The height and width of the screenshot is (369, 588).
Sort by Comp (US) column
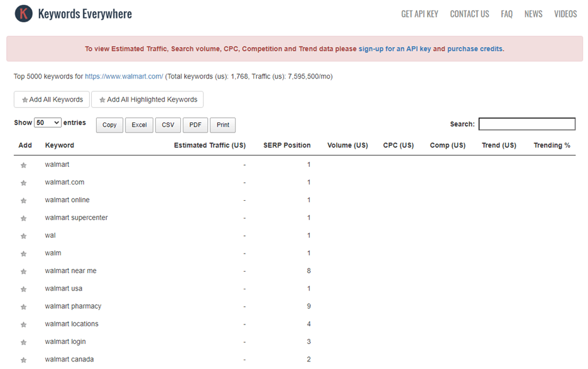pos(448,146)
